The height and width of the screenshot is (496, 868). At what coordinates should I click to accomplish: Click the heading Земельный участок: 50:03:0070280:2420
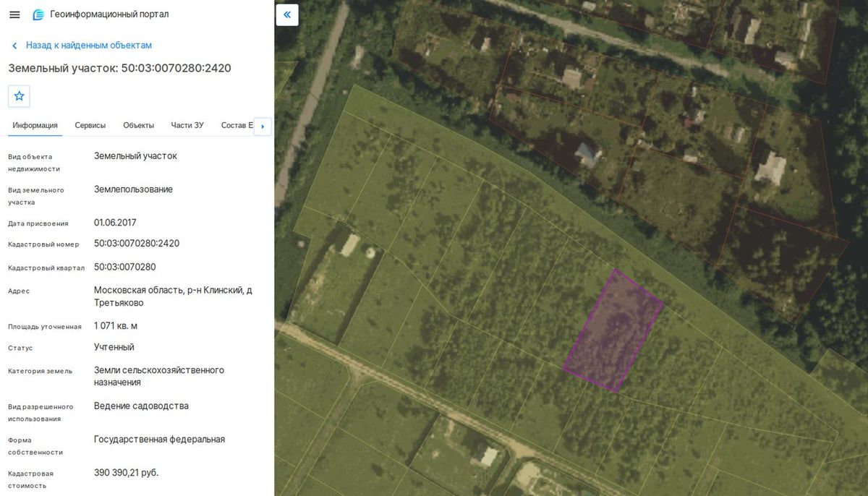pyautogui.click(x=119, y=68)
